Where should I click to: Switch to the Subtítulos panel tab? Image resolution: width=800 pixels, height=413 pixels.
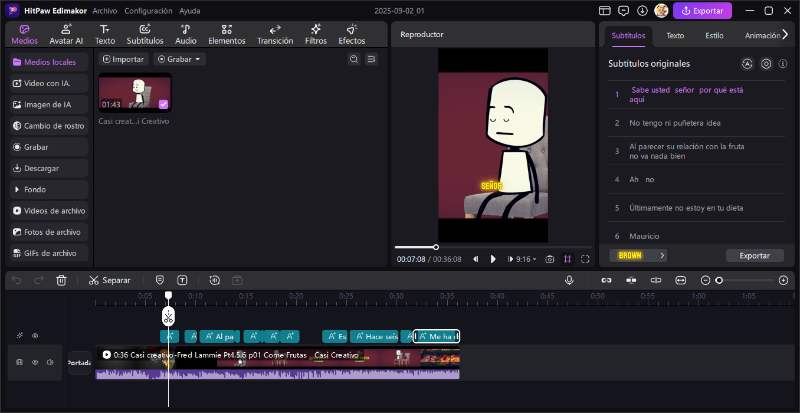[x=628, y=36]
